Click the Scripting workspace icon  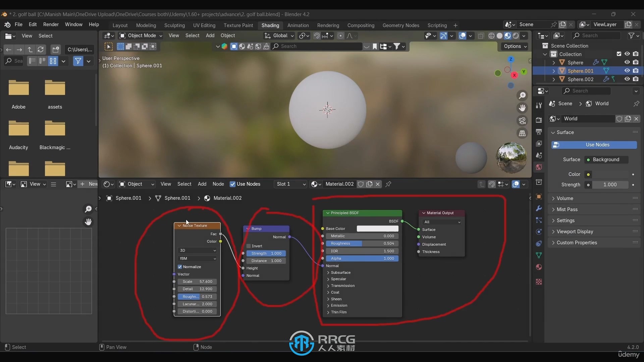coord(437,25)
